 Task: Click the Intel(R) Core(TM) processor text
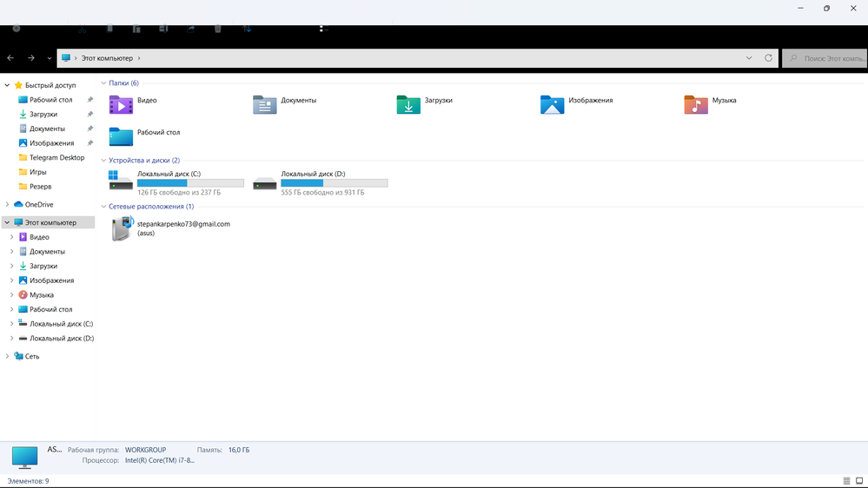coord(159,460)
